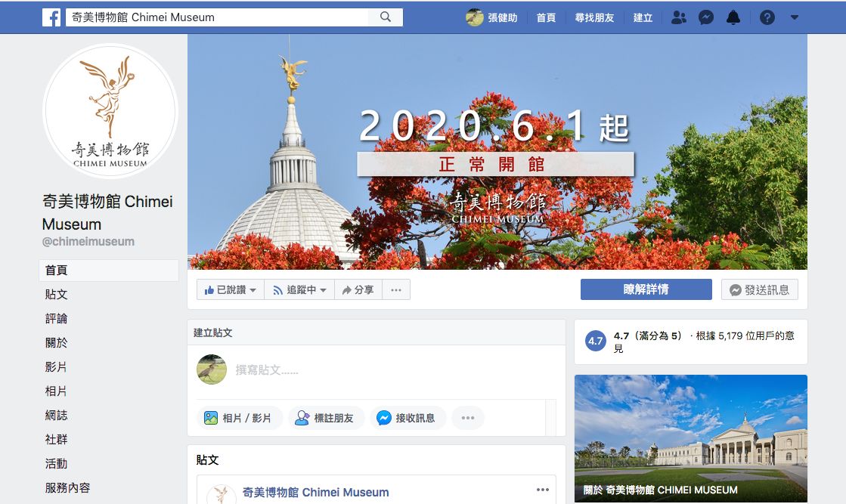The width and height of the screenshot is (846, 504).
Task: Open the Chimei Museum page profile picture
Action: (x=110, y=112)
